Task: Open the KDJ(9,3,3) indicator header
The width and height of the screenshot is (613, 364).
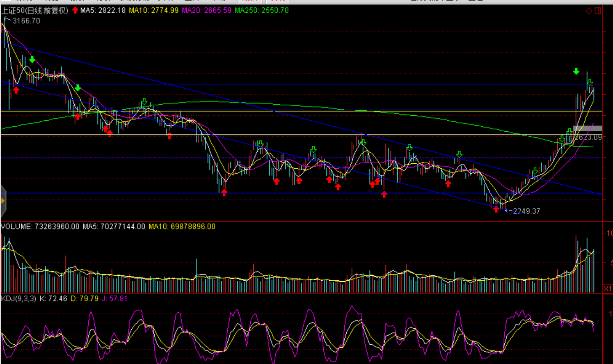Action: point(19,299)
